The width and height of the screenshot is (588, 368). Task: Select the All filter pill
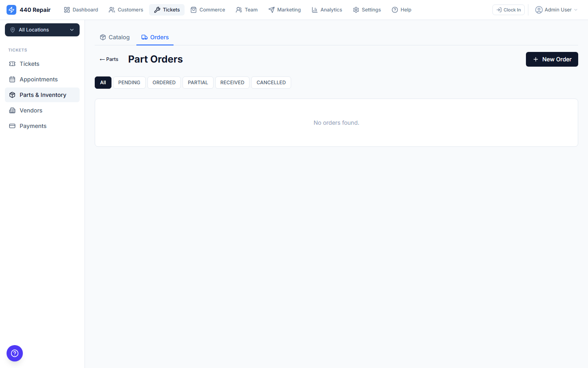point(103,82)
